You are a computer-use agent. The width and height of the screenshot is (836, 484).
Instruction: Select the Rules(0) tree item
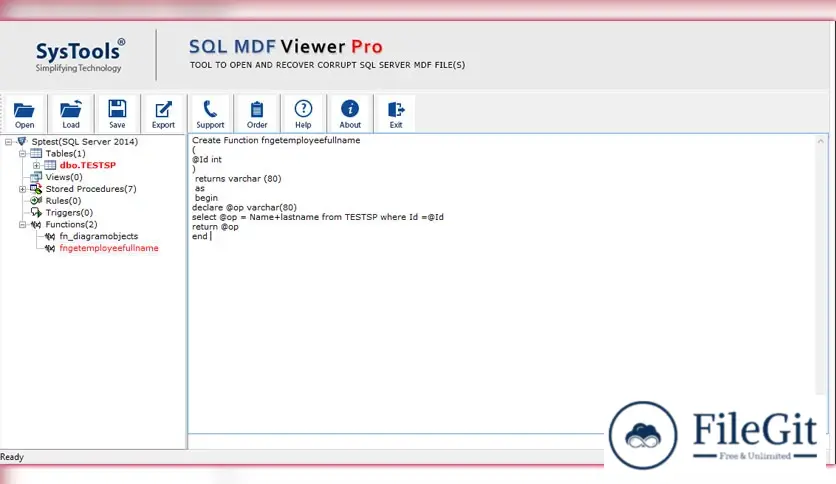(63, 200)
